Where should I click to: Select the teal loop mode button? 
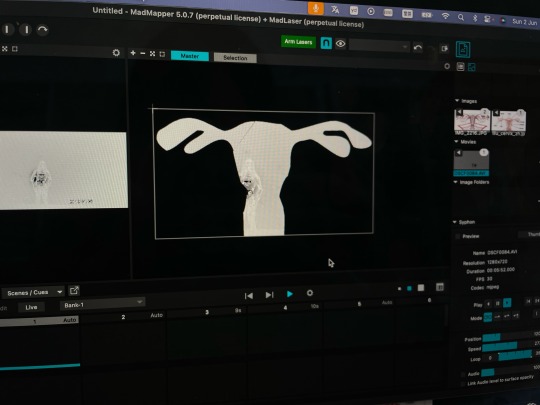[x=488, y=317]
